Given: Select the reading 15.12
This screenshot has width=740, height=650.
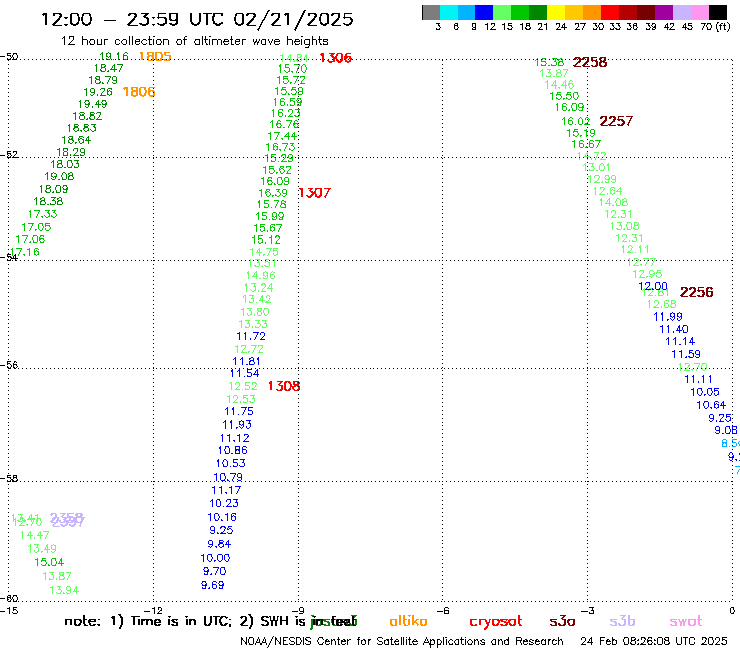Looking at the screenshot, I should 266,240.
